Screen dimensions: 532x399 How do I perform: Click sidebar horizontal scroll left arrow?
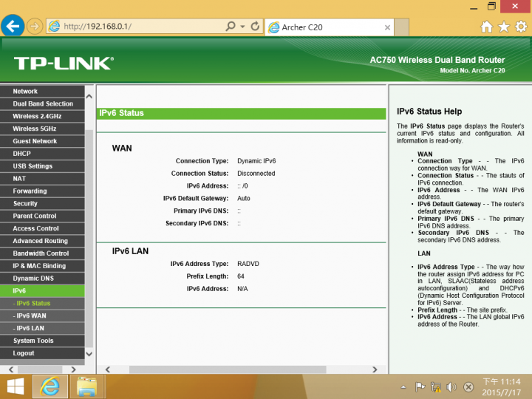11,369
